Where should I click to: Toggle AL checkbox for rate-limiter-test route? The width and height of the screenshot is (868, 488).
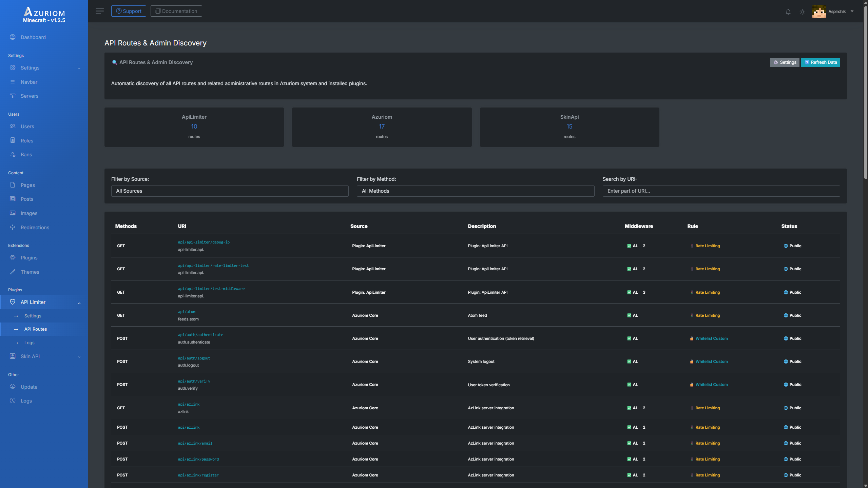(x=629, y=269)
